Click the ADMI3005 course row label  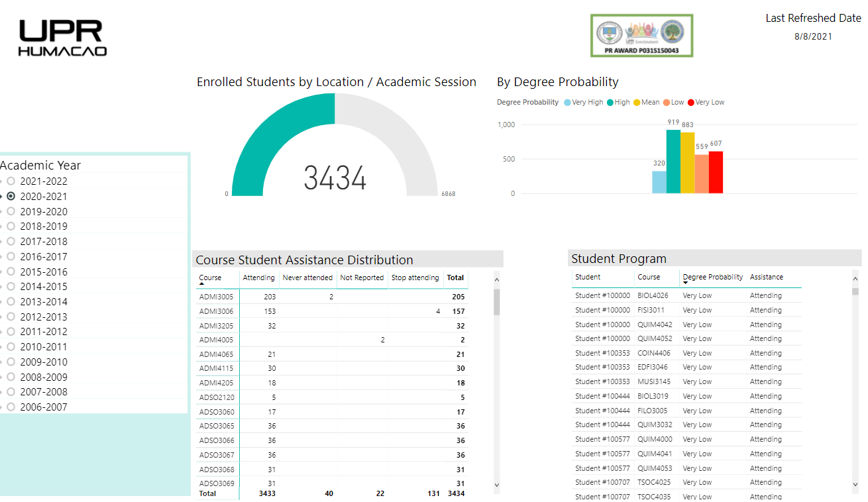point(216,297)
